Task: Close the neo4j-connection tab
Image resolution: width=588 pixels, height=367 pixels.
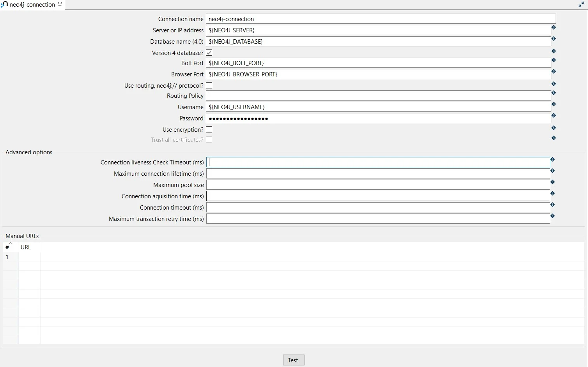Action: pyautogui.click(x=60, y=4)
